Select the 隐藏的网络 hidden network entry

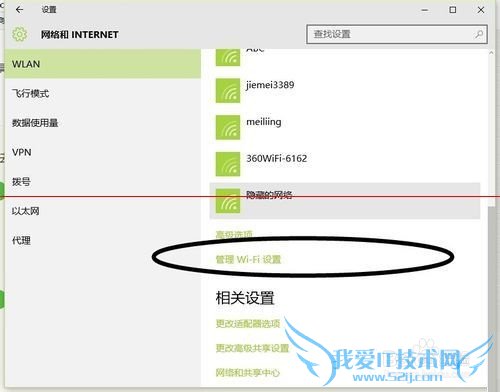click(345, 201)
